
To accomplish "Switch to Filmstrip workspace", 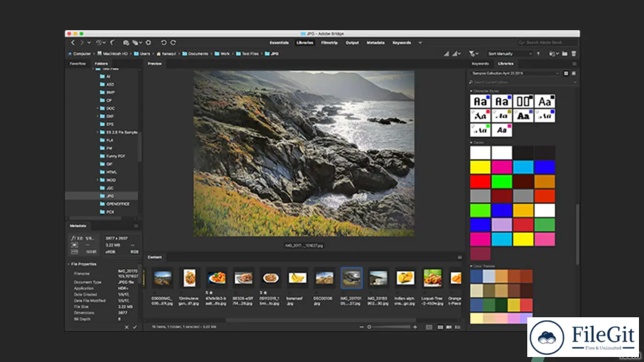I will (329, 43).
